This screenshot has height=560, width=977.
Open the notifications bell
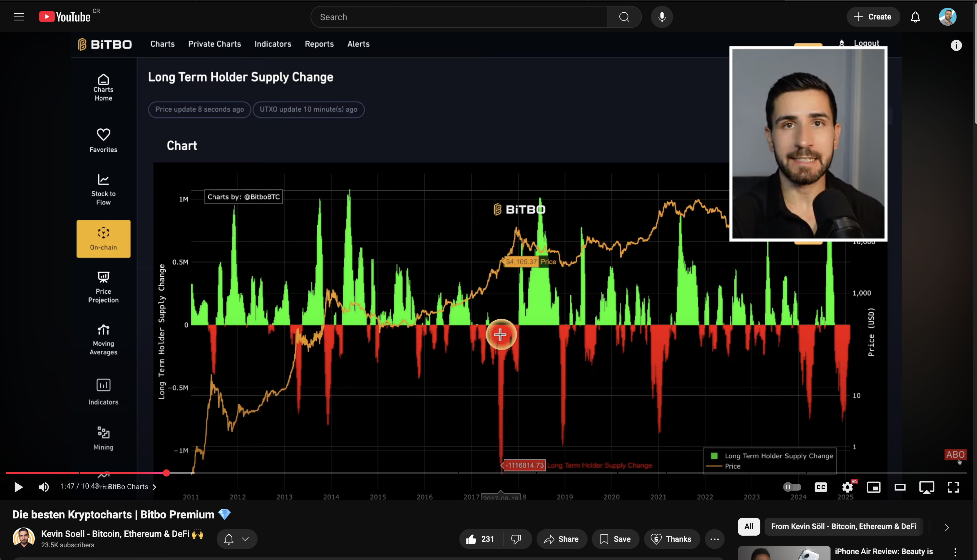915,17
